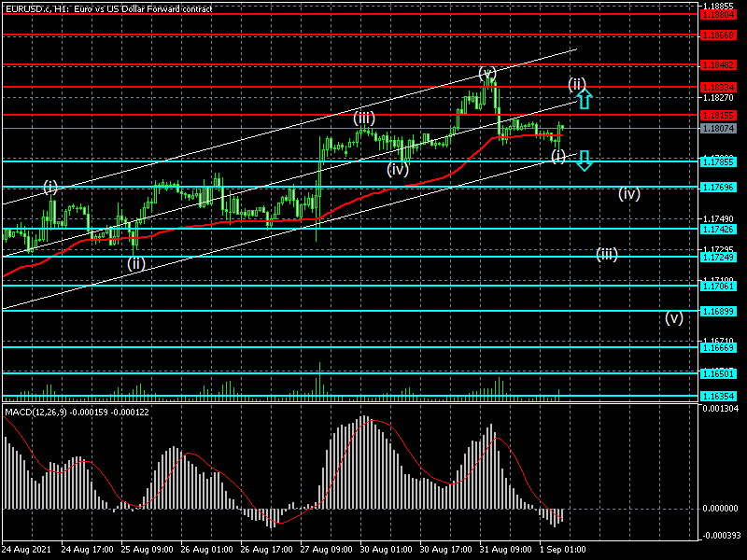This screenshot has width=747, height=560.
Task: Select the first wave (i) label on the left
Action: (x=50, y=187)
